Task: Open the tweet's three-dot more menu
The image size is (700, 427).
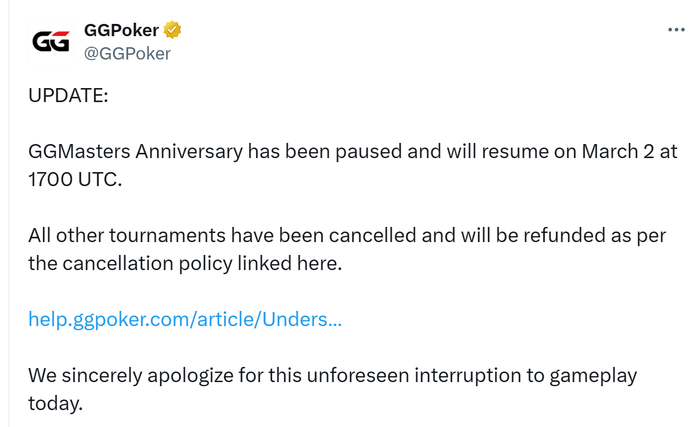Action: coord(676,30)
